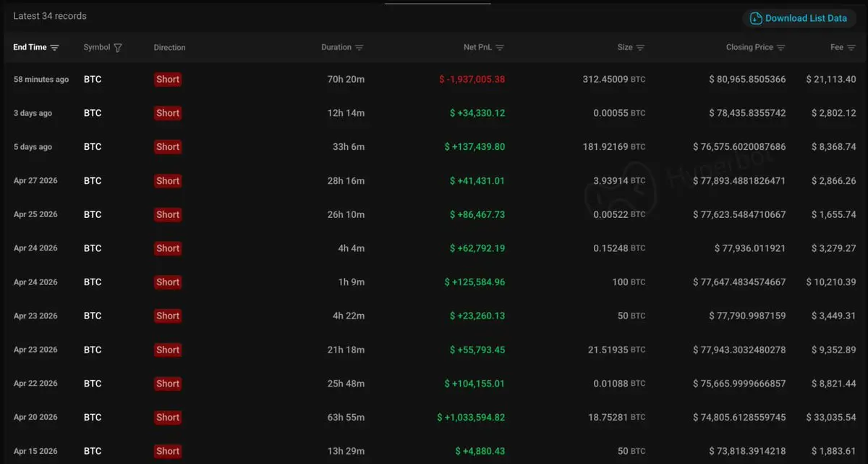Click the duration 63h 55m

346,417
